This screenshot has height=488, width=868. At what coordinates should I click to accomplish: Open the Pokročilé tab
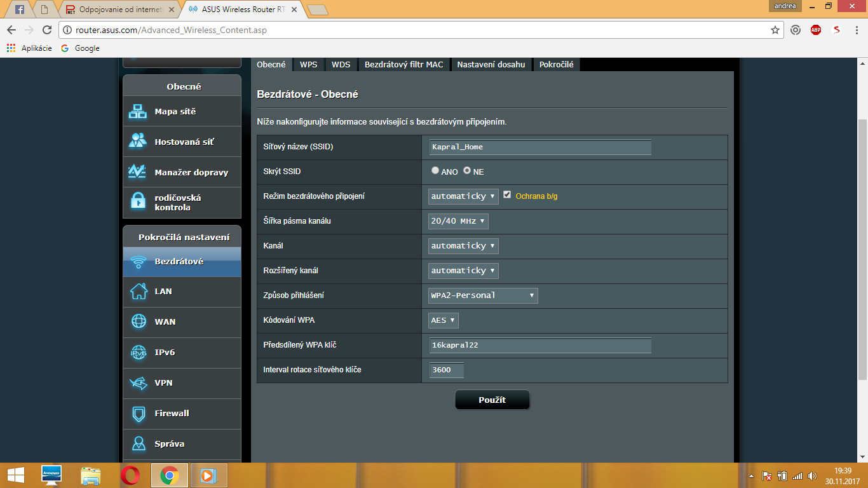pos(557,65)
